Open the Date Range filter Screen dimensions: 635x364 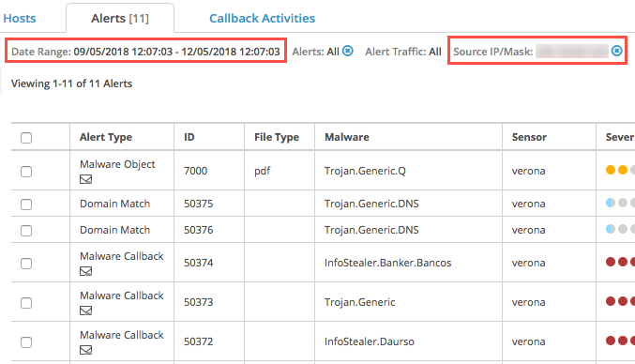click(145, 52)
